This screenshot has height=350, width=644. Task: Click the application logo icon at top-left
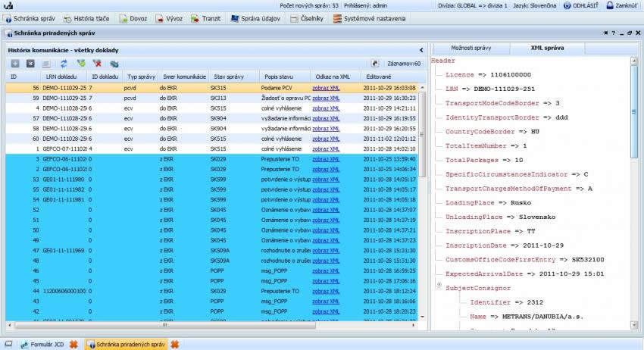tap(8, 6)
